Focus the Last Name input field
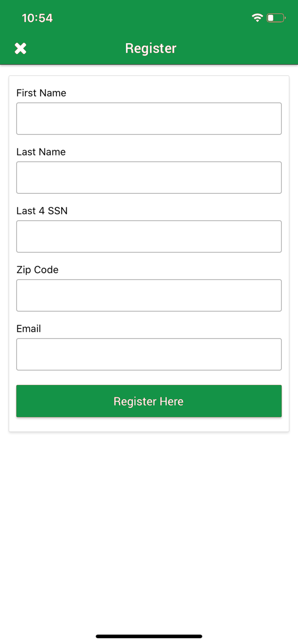Image resolution: width=298 pixels, height=644 pixels. pyautogui.click(x=149, y=177)
